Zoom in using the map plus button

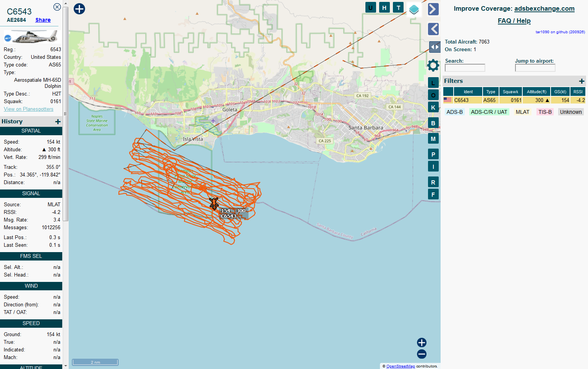coord(422,342)
